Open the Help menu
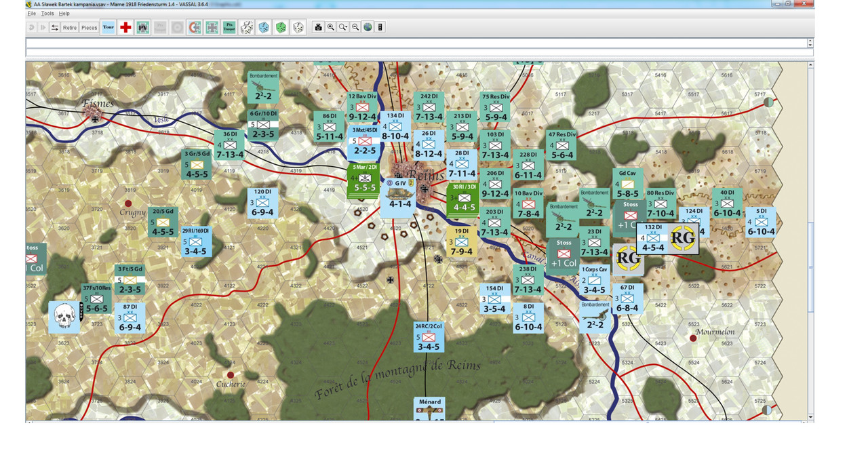868x470 pixels. (x=64, y=14)
